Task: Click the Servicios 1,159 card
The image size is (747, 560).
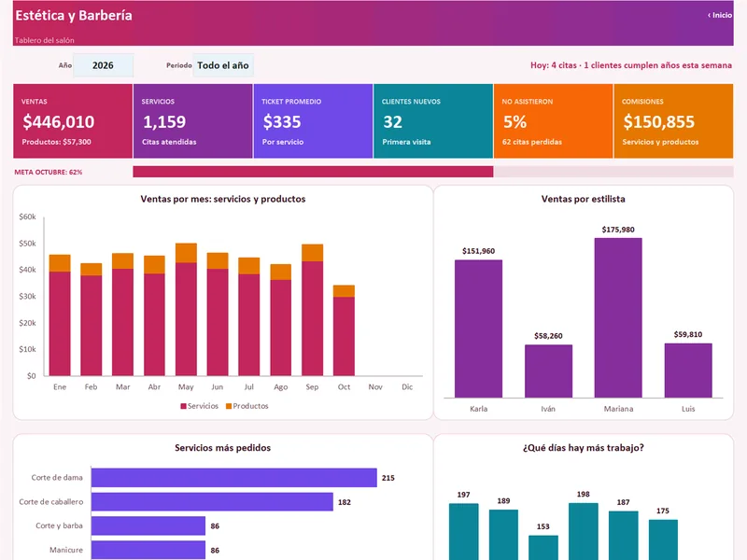Action: click(x=193, y=121)
